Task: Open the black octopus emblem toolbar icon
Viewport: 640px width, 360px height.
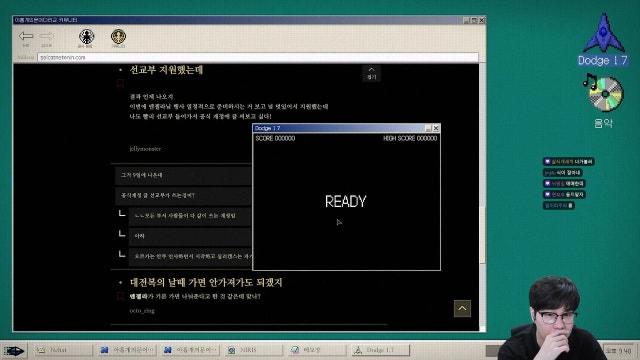Action: 86,36
